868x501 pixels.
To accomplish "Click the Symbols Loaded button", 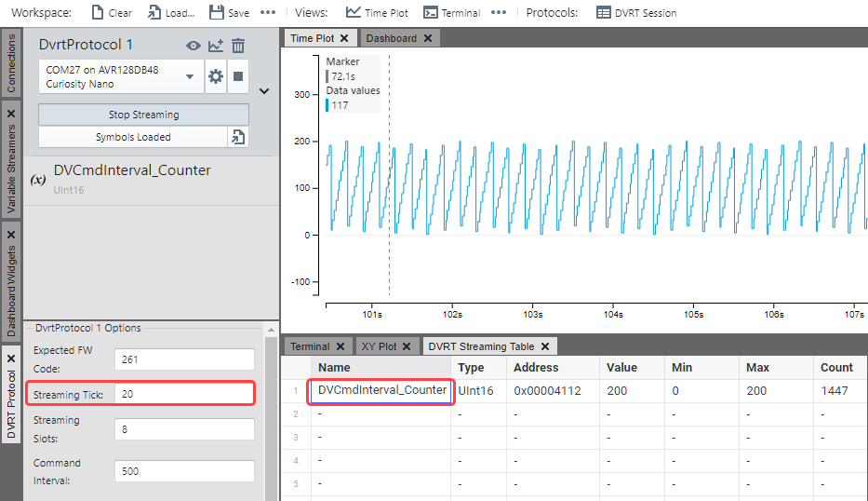I will click(x=132, y=137).
